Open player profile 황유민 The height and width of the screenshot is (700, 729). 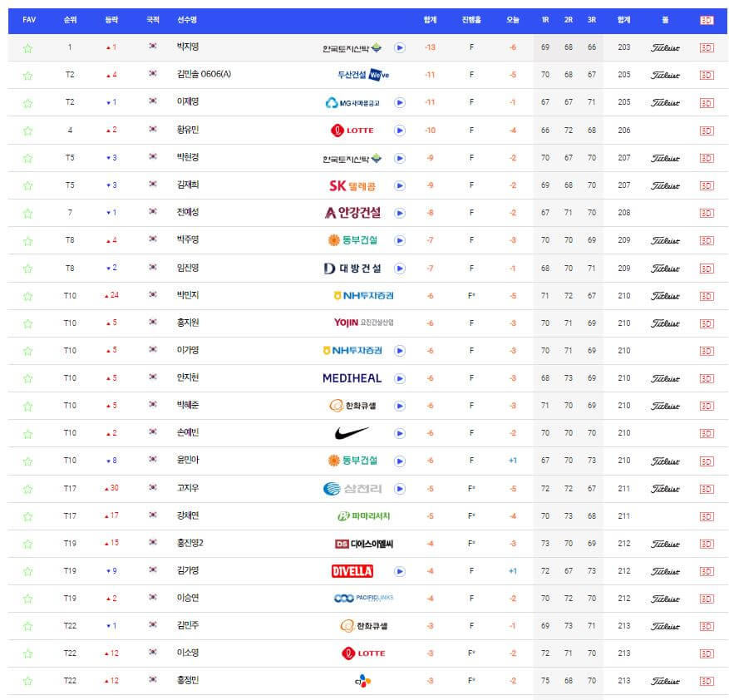pyautogui.click(x=188, y=130)
